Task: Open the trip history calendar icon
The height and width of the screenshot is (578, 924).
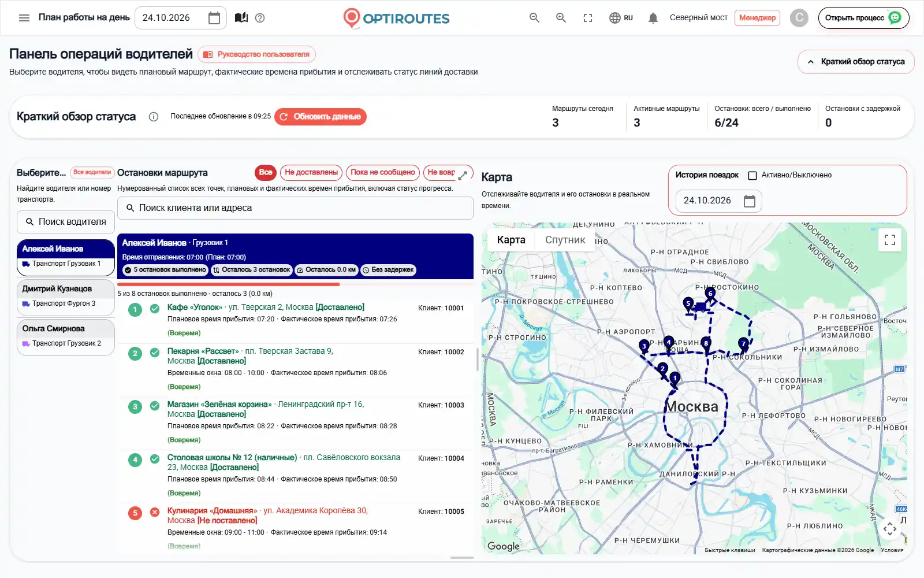Action: (750, 201)
